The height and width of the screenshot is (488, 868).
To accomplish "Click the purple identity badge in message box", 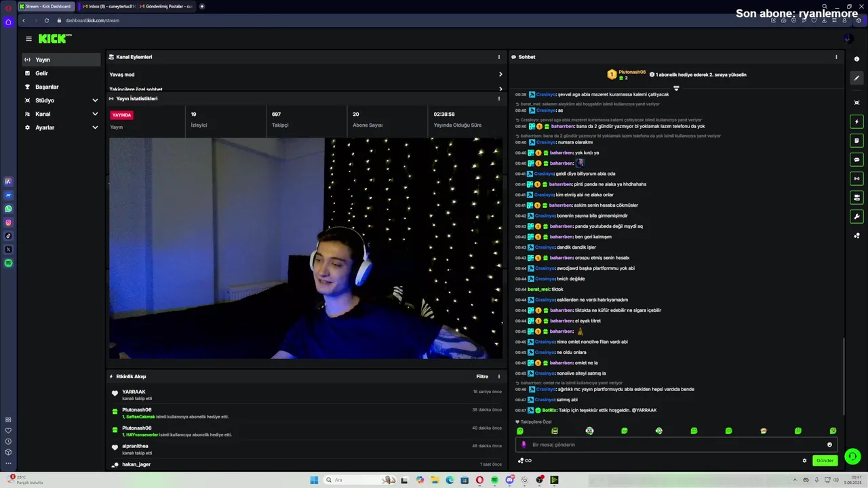I will 524,445.
